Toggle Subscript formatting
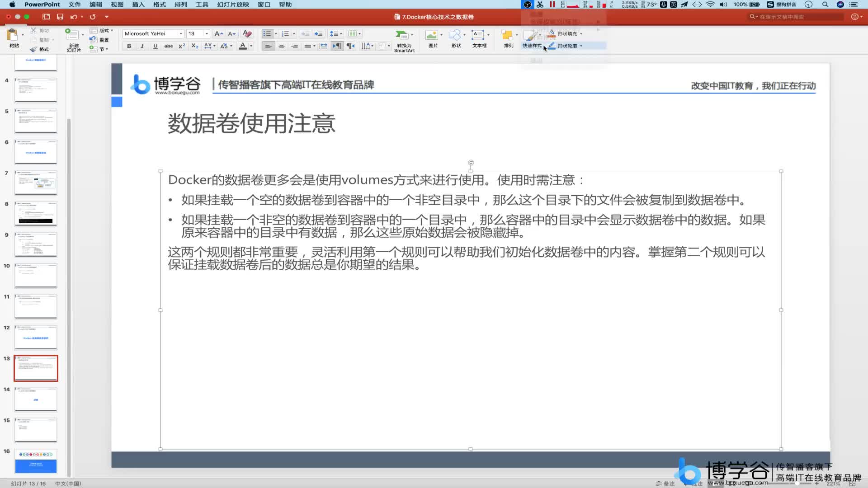The image size is (868, 488). click(195, 46)
